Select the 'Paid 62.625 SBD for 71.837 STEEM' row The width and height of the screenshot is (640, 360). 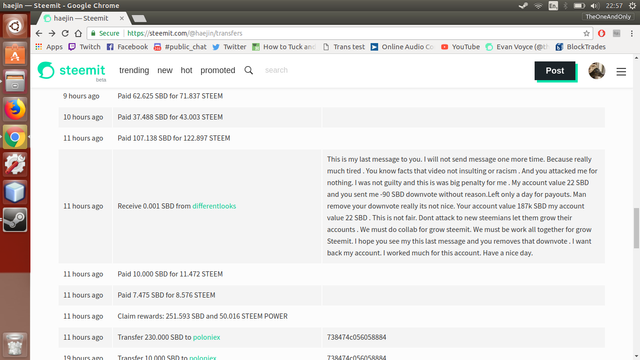click(x=331, y=96)
